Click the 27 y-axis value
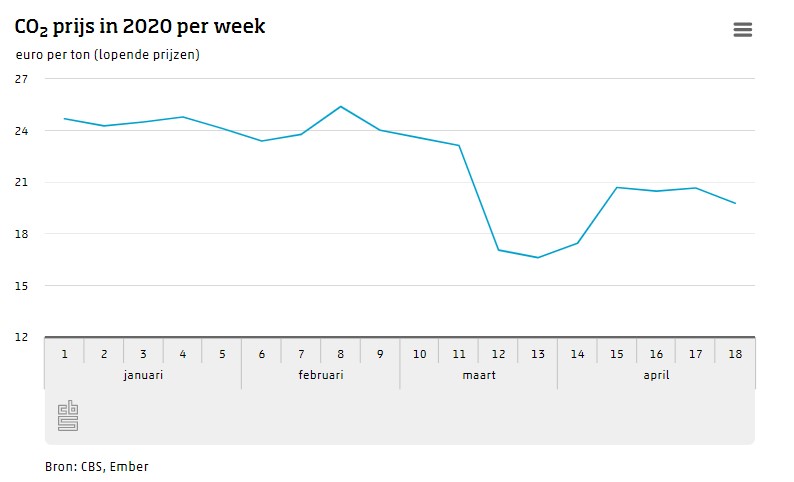 (x=22, y=79)
